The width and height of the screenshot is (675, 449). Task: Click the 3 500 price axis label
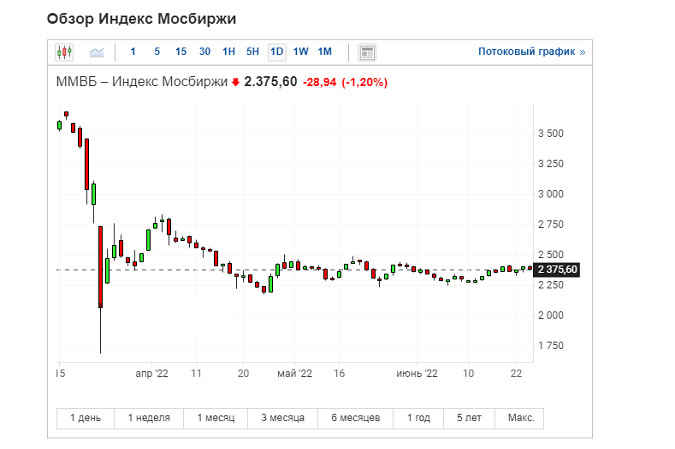[x=551, y=133]
